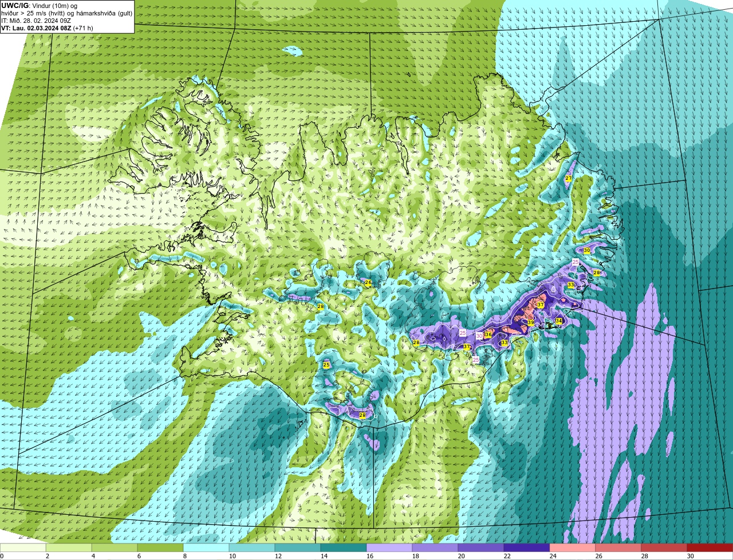
Task: Click the yellow gust marker labeled 25
Action: click(x=326, y=365)
